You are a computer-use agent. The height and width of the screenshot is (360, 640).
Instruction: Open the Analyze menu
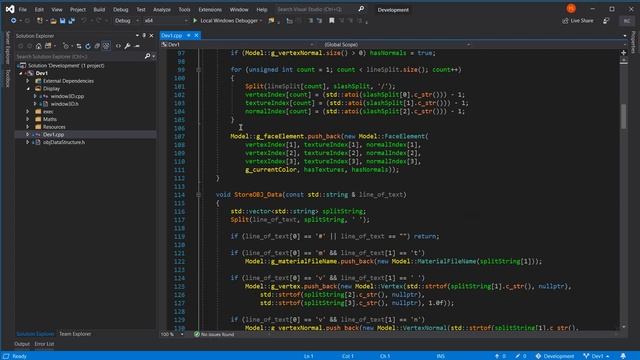click(x=162, y=9)
